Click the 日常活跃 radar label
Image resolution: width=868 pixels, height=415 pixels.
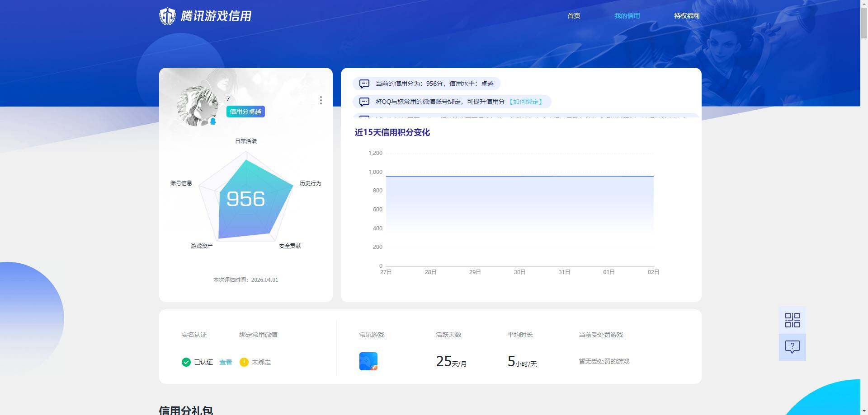click(246, 141)
